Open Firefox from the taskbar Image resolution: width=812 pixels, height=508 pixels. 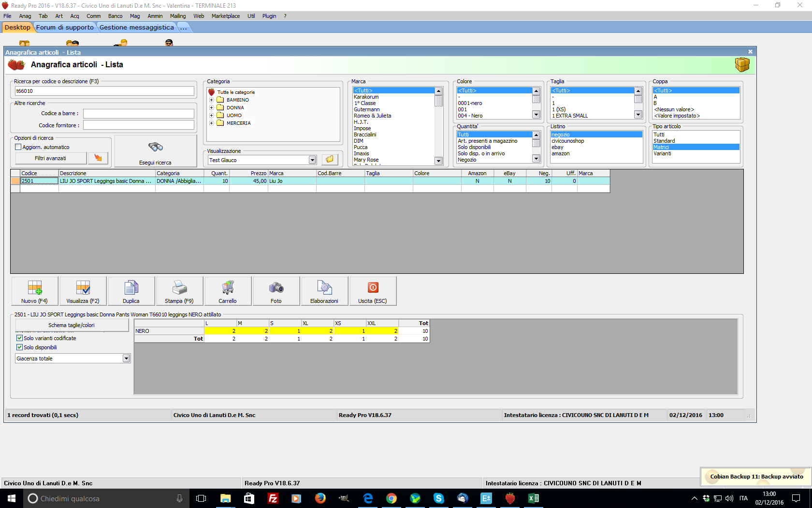(320, 498)
